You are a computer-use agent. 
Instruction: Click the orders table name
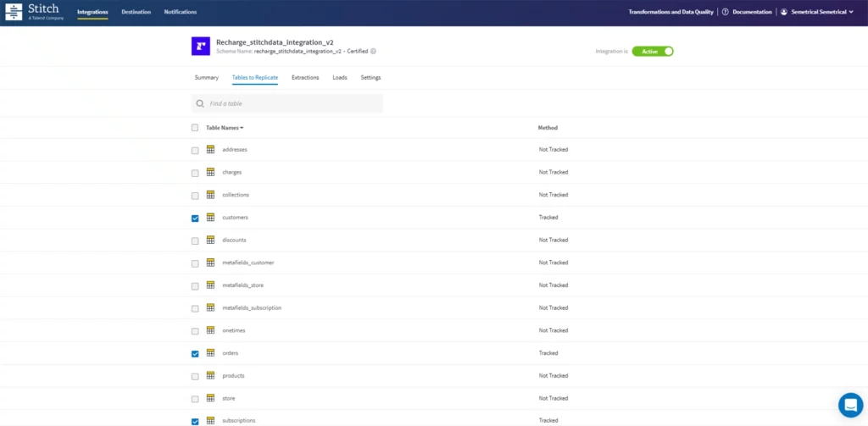(x=231, y=353)
